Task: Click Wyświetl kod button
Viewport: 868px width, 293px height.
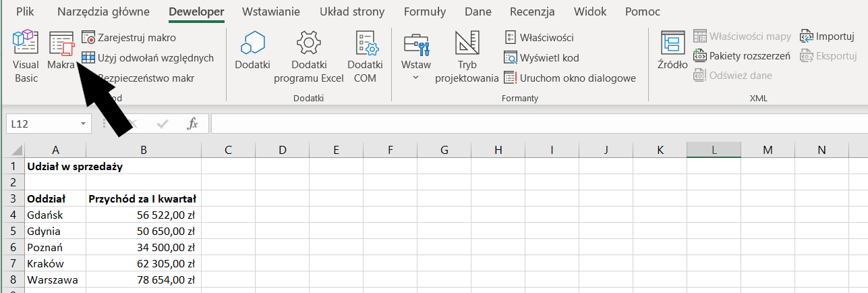Action: [x=542, y=58]
